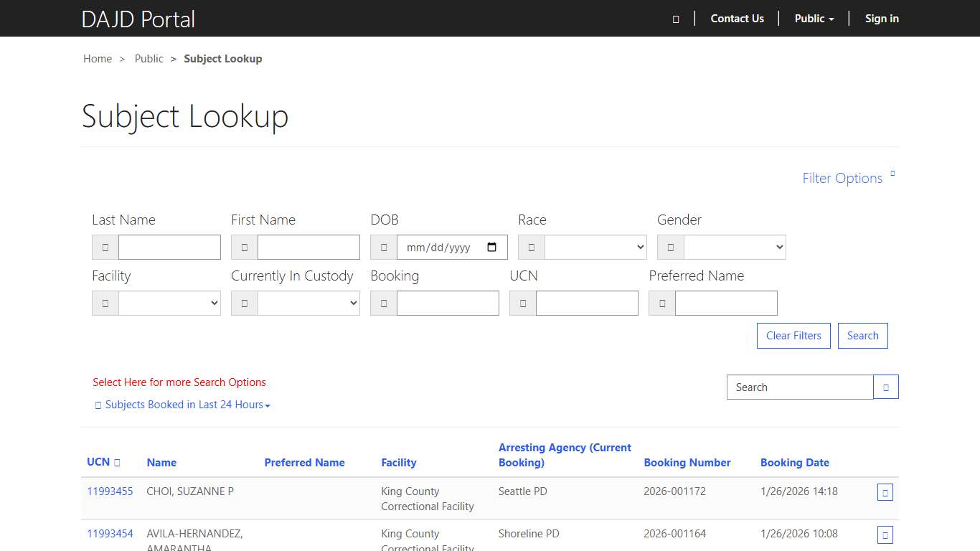Click the Filter Options expander icon
Screen dimensions: 980x551
[x=892, y=173]
